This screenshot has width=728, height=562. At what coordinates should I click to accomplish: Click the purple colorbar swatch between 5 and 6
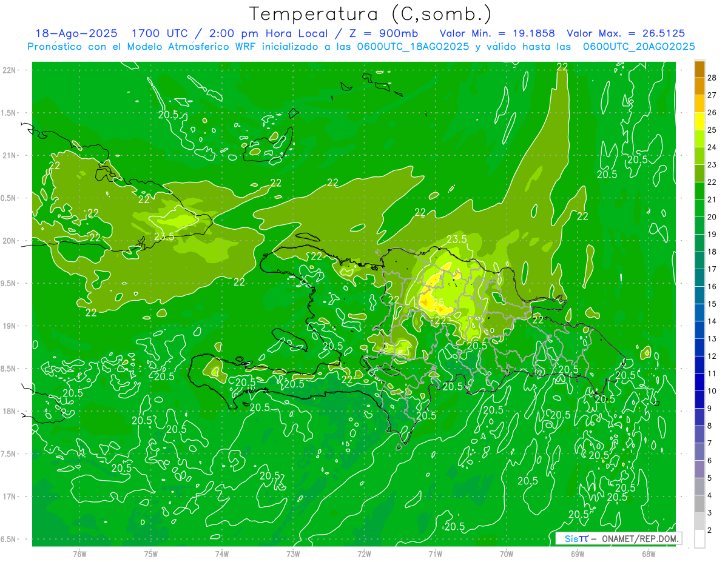click(x=699, y=469)
